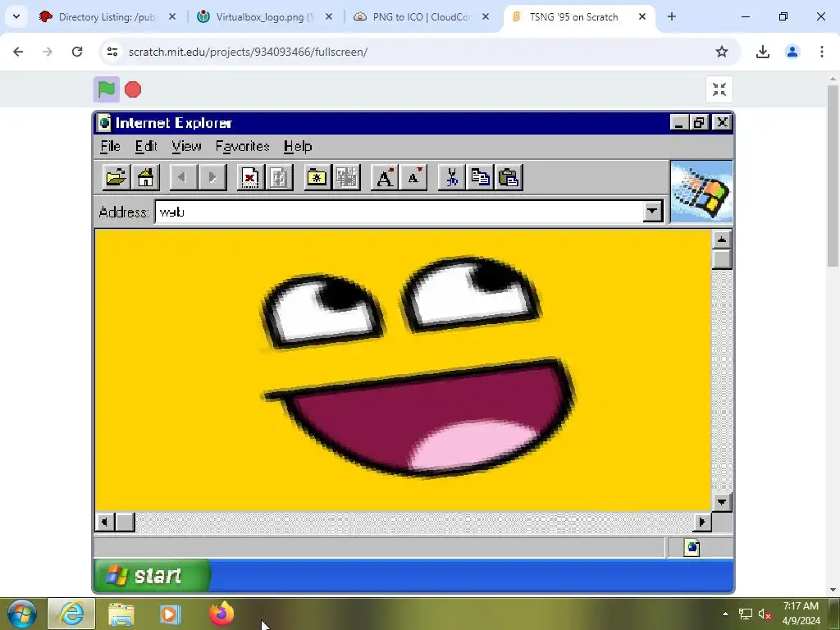Viewport: 840px width, 630px height.
Task: View site information icon in address bar
Action: (x=112, y=52)
